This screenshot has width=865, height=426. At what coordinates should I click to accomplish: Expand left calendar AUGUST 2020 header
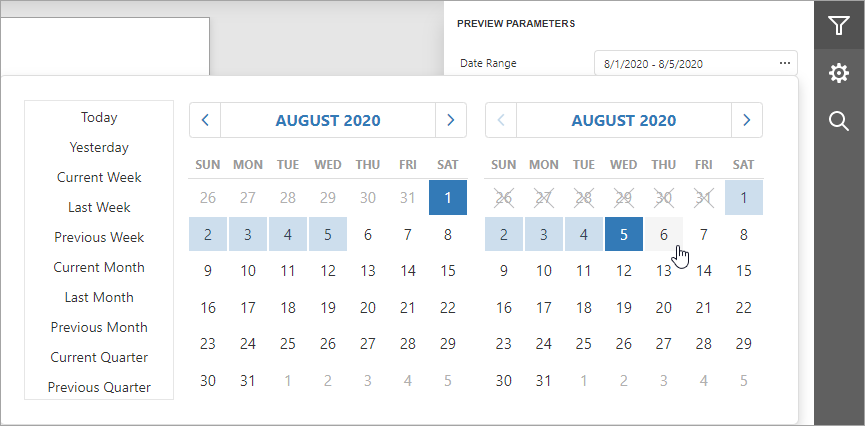(x=328, y=120)
